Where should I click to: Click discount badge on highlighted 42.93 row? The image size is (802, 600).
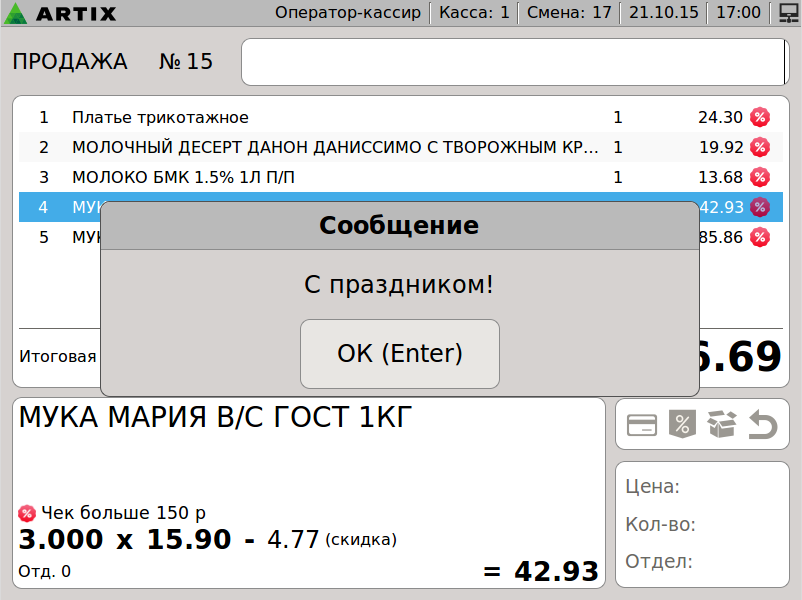click(x=760, y=207)
